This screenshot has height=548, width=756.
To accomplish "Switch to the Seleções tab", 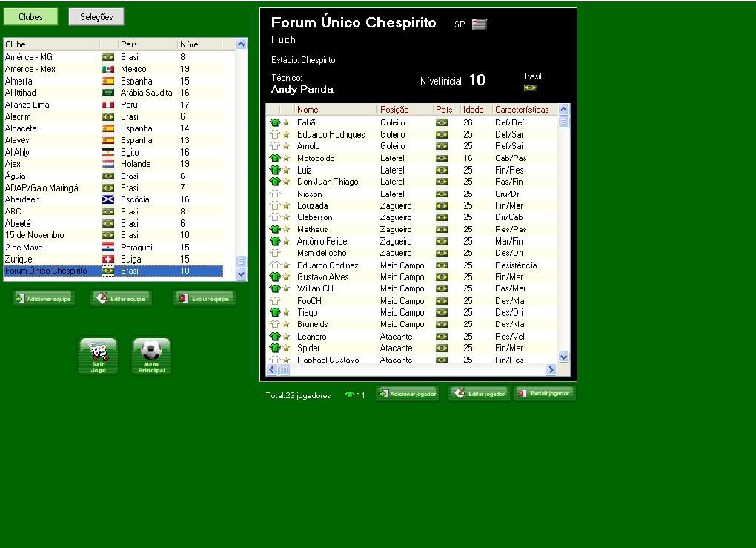I will (x=96, y=17).
